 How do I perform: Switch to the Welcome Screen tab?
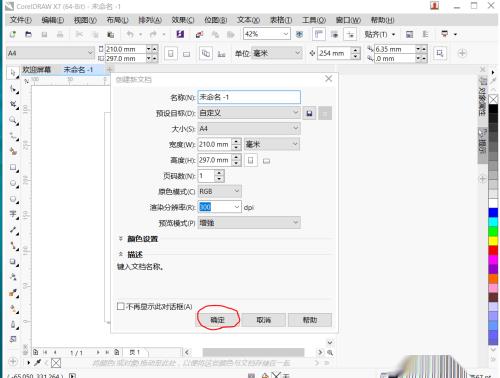pyautogui.click(x=37, y=70)
